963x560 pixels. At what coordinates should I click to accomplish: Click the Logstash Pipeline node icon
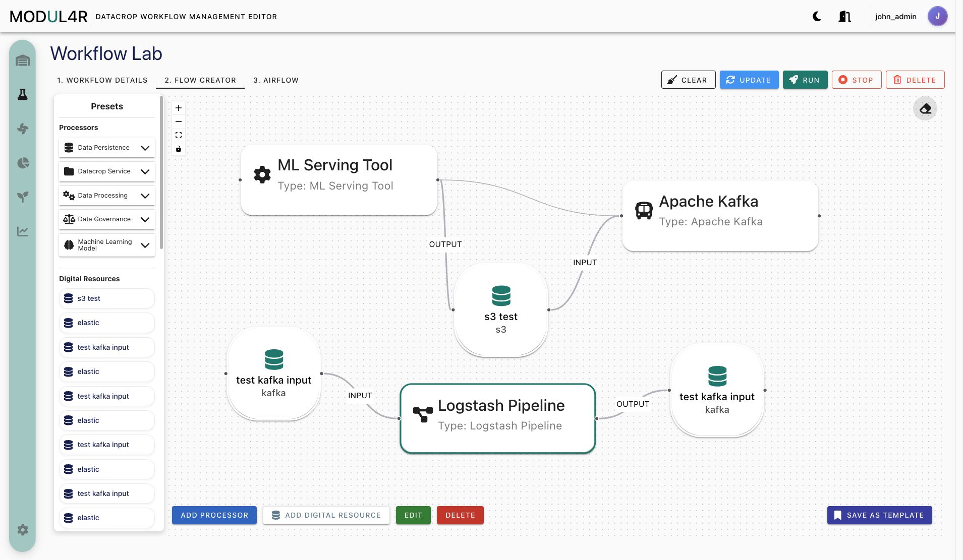(x=423, y=414)
